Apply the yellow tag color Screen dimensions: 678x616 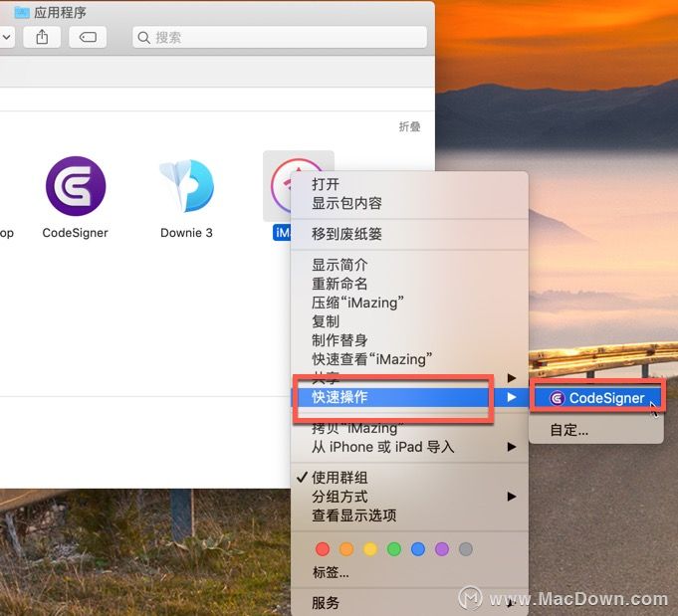pyautogui.click(x=370, y=549)
